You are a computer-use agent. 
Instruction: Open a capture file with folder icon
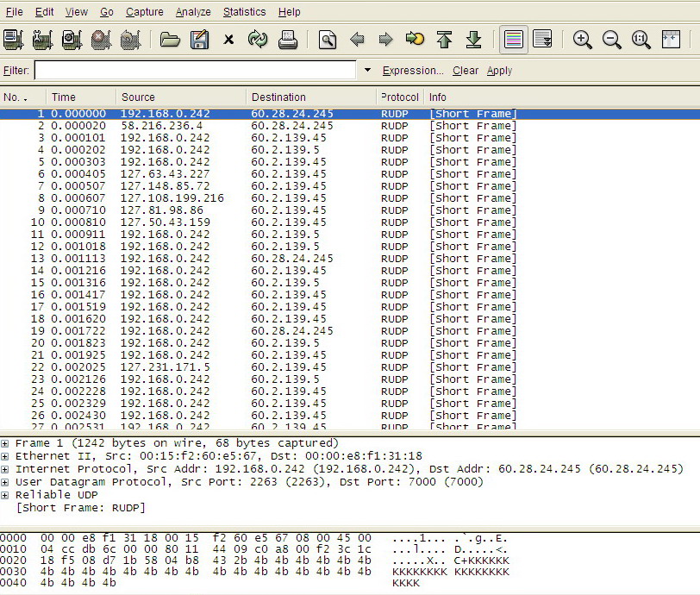[x=170, y=40]
